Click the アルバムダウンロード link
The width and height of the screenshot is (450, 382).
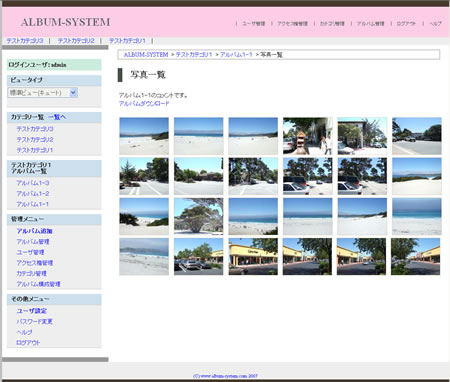(x=144, y=104)
